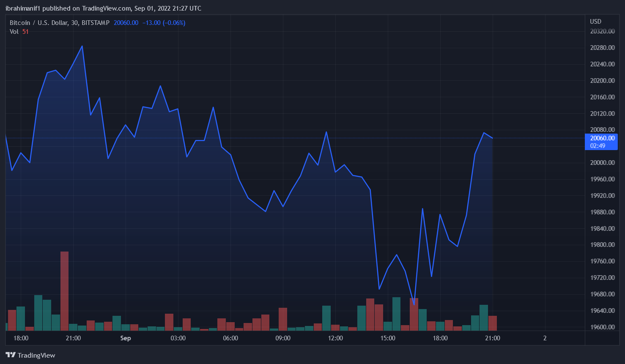Click the 20000.00 price axis label
This screenshot has height=364, width=625.
coord(602,163)
